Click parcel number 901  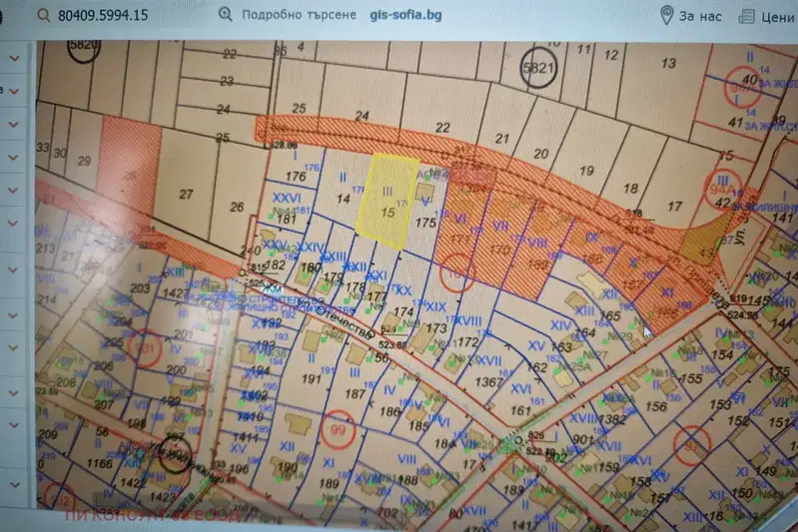click(582, 439)
